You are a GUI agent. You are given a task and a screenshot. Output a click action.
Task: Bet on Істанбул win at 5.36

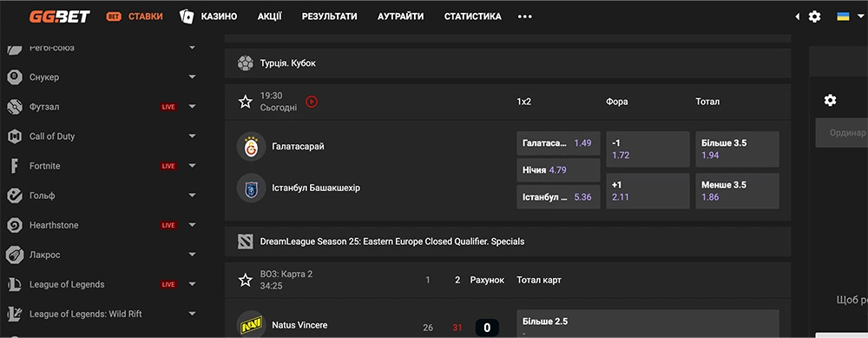coord(558,197)
